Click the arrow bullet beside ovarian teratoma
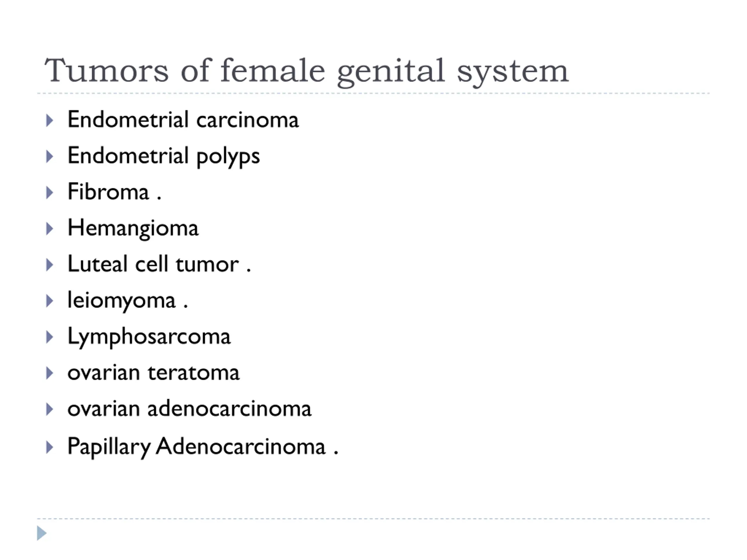The height and width of the screenshot is (560, 747). click(x=50, y=373)
